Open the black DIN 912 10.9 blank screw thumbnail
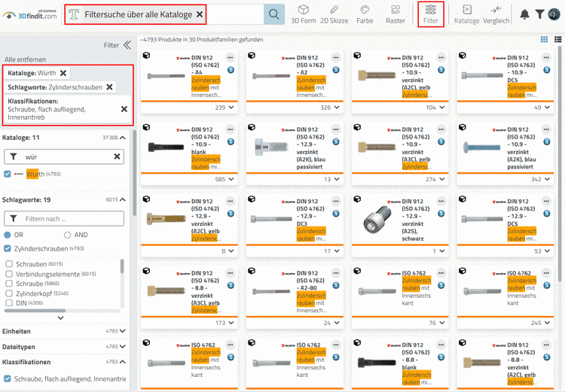 [x=166, y=147]
